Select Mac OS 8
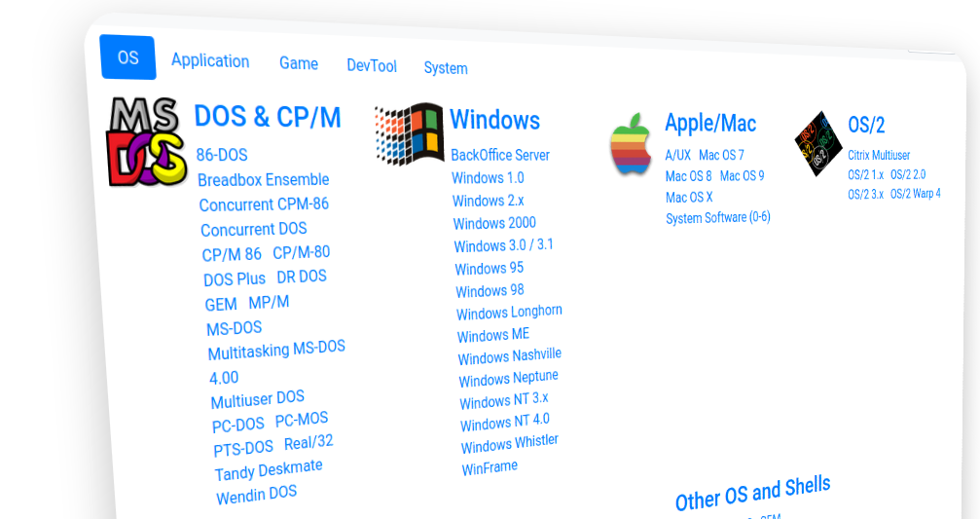 689,176
